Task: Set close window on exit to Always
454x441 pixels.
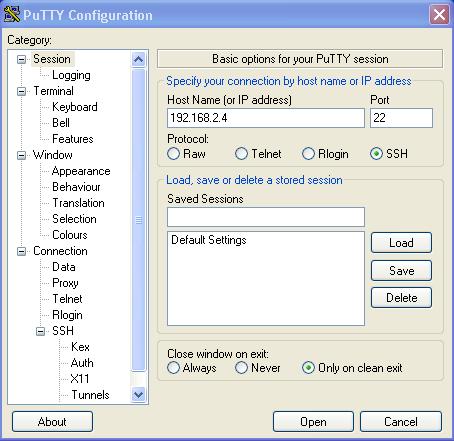Action: (x=173, y=368)
